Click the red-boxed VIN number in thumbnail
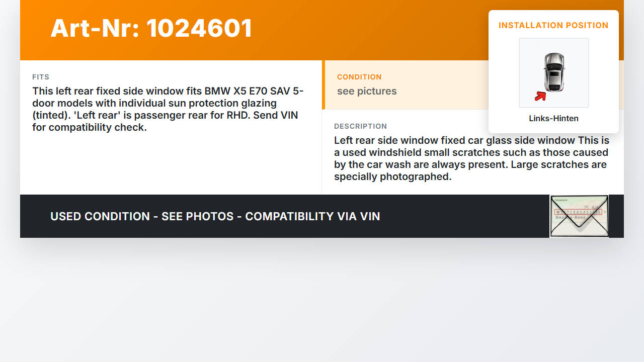Screen dimensions: 644x362 578,212
